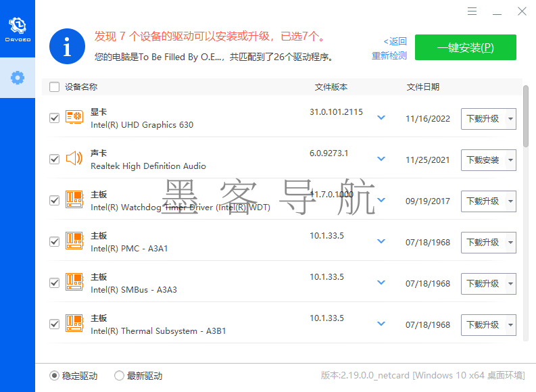Click the <返回 link

click(395, 41)
